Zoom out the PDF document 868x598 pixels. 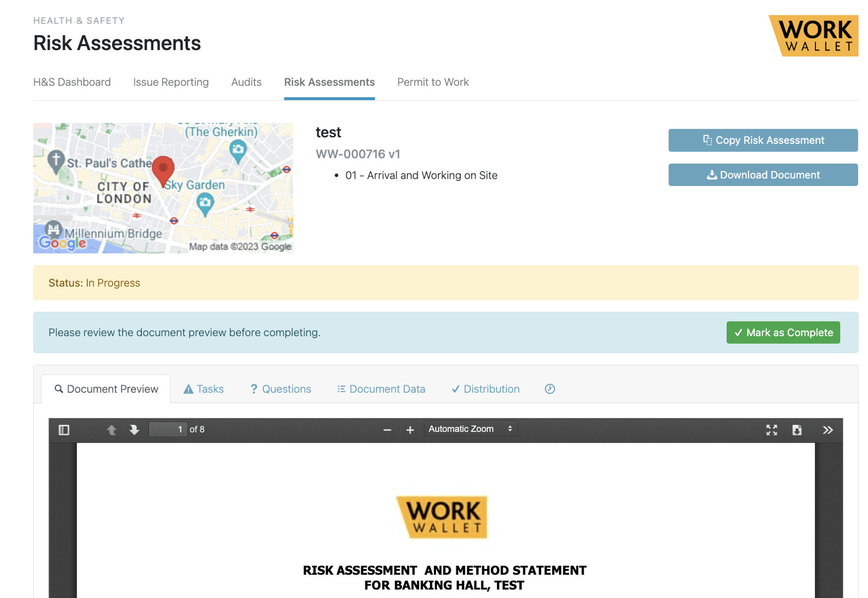coord(387,430)
